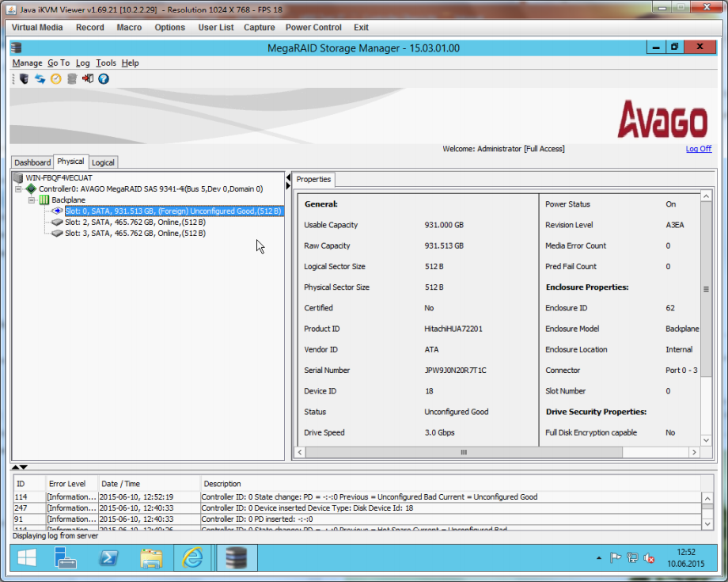Click the grayed-out disk stack toolbar icon
This screenshot has height=582, width=728.
(72, 78)
